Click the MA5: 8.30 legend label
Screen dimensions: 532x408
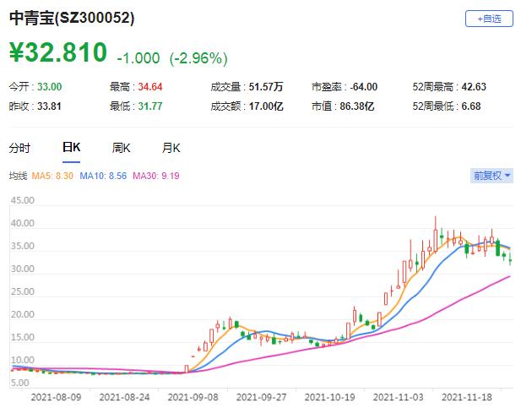click(x=52, y=176)
